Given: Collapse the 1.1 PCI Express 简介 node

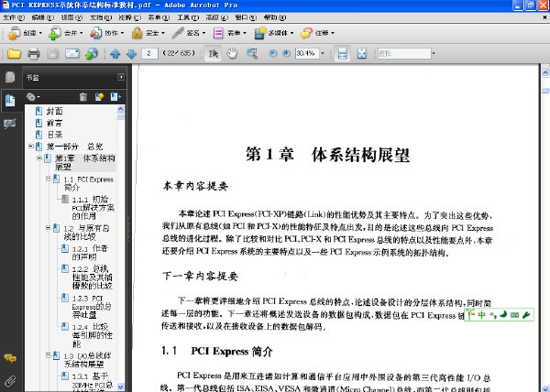Looking at the screenshot, I should (48, 179).
